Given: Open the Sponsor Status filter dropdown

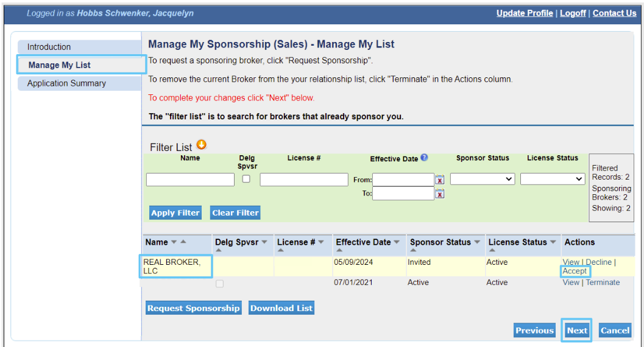Looking at the screenshot, I should tap(483, 179).
